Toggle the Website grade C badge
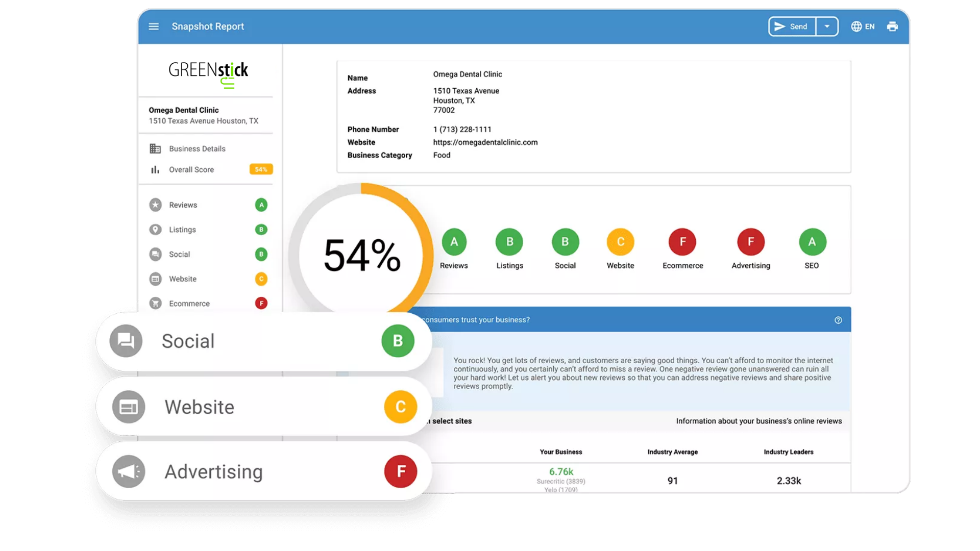This screenshot has width=980, height=551. pyautogui.click(x=400, y=407)
